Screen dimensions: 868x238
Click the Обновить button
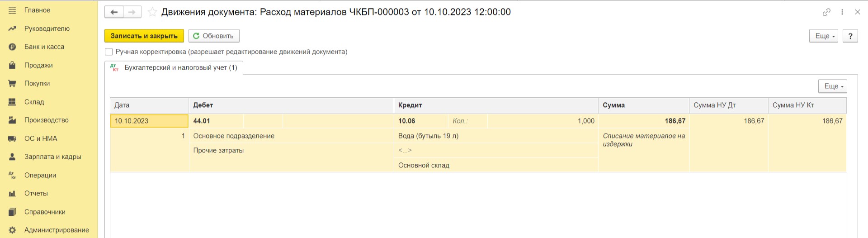[x=214, y=36]
